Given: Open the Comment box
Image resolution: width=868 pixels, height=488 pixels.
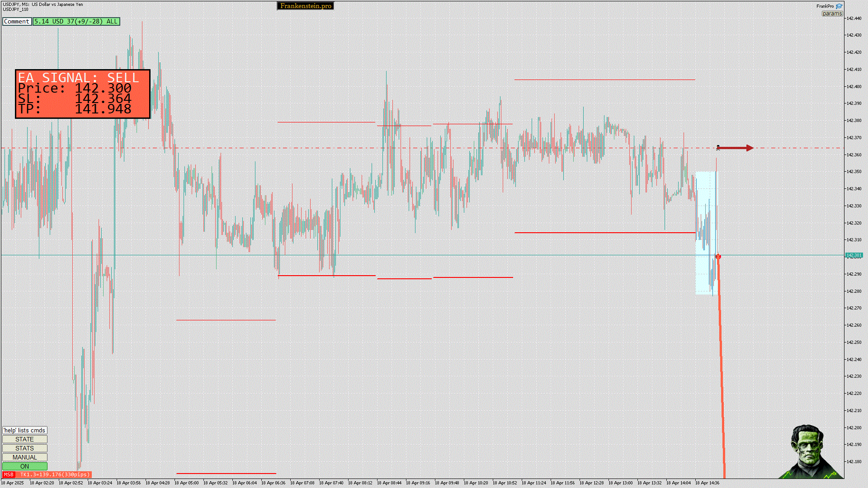Looking at the screenshot, I should [x=17, y=21].
